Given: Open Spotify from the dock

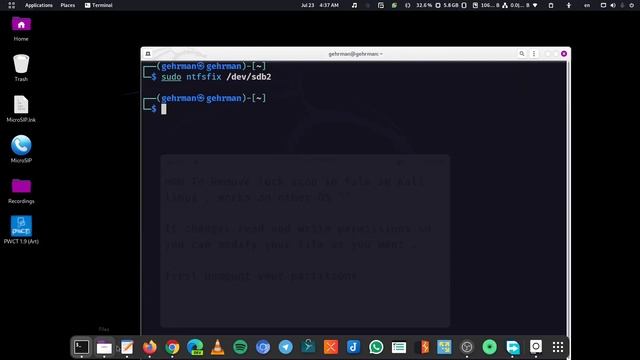Looking at the screenshot, I should click(240, 347).
